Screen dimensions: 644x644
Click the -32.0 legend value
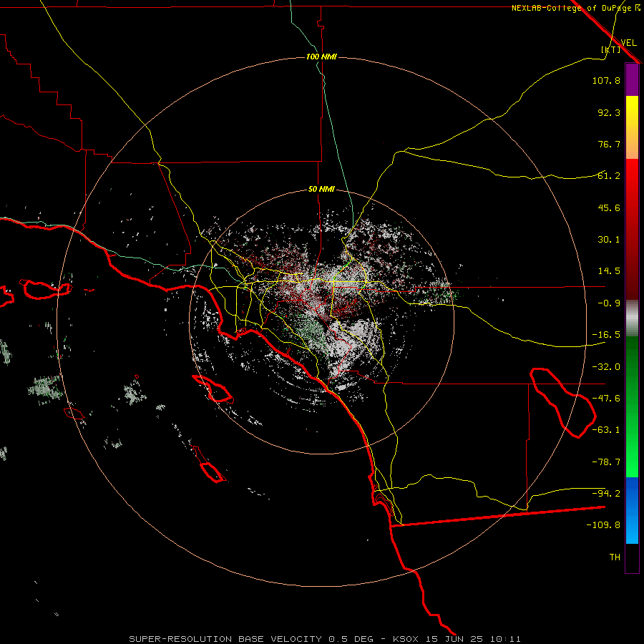click(x=606, y=367)
